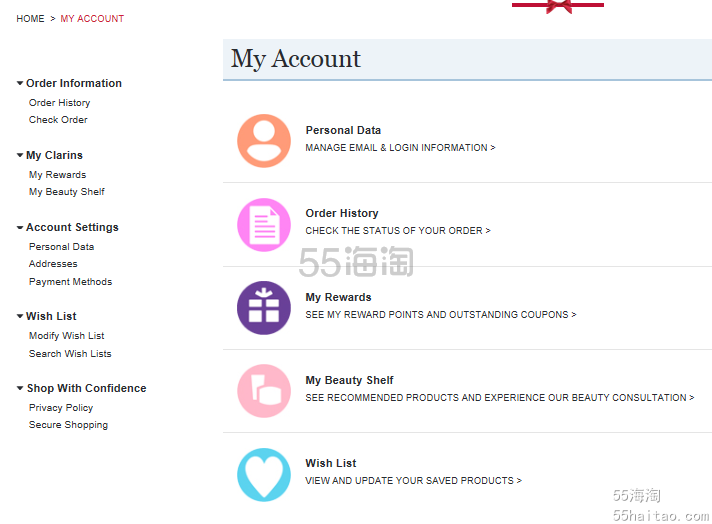Open Addresses in the sidebar
Screen dimensions: 712x524
(x=53, y=264)
